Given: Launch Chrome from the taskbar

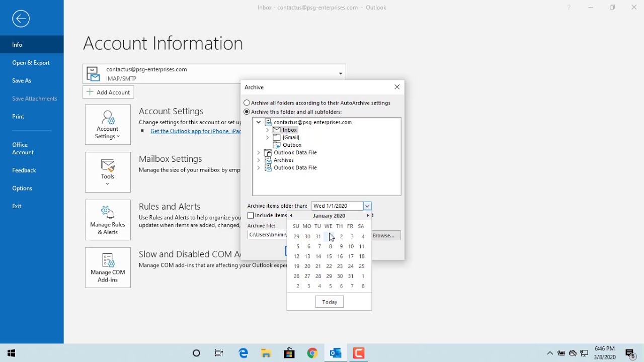Looking at the screenshot, I should (312, 353).
